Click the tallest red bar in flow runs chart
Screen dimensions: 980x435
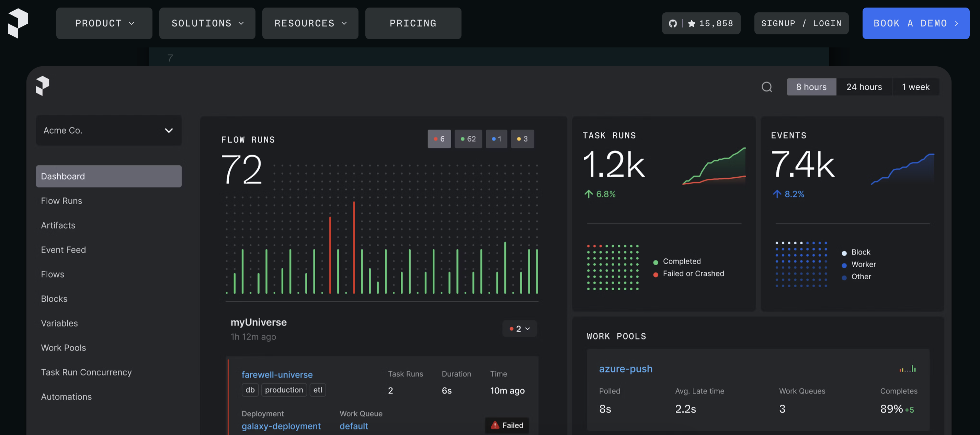[354, 247]
